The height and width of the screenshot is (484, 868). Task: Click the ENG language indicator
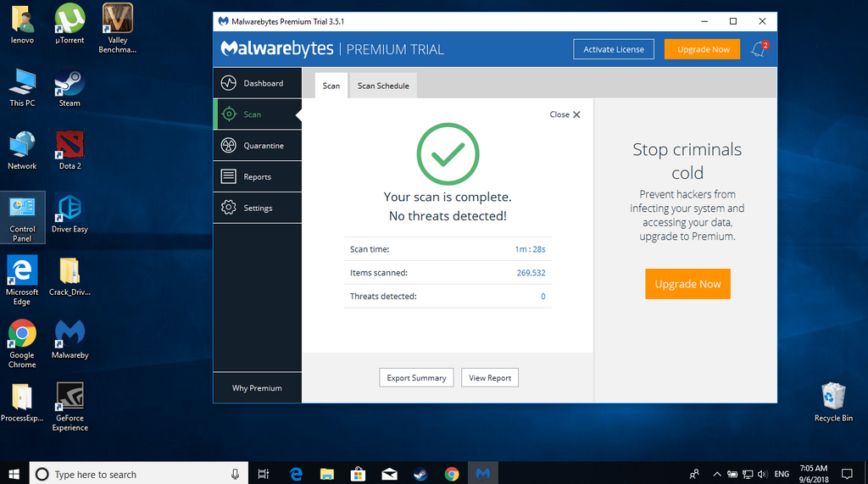782,474
